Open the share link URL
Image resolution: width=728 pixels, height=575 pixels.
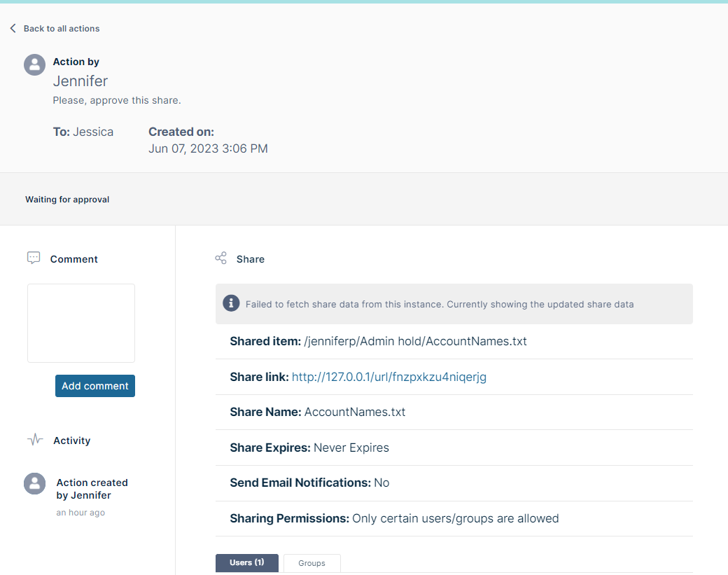point(388,377)
